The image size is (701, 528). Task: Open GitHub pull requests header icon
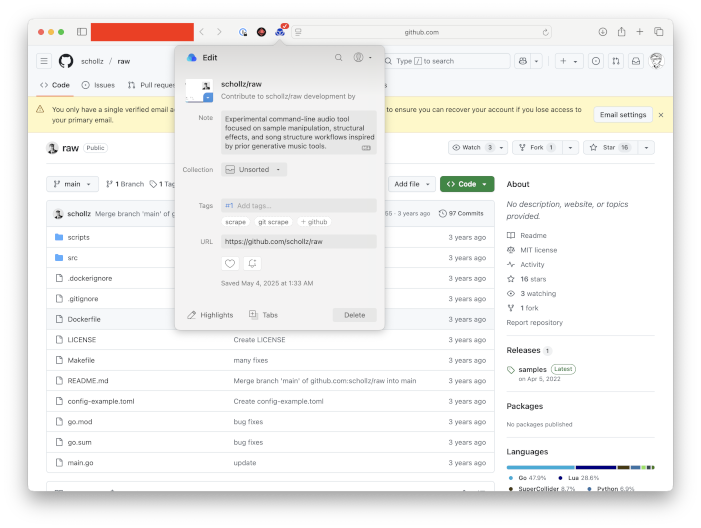(616, 61)
